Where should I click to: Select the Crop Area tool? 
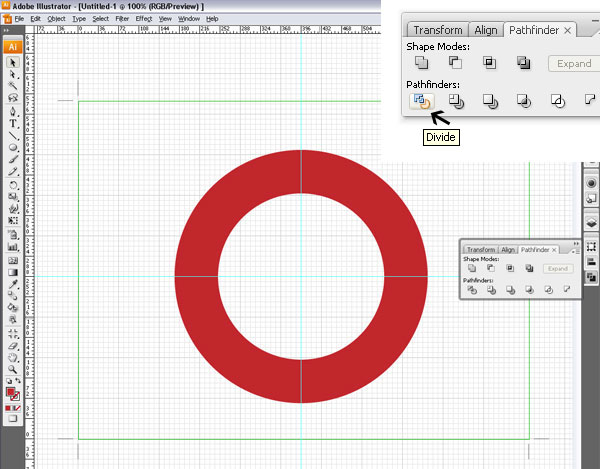click(x=13, y=333)
